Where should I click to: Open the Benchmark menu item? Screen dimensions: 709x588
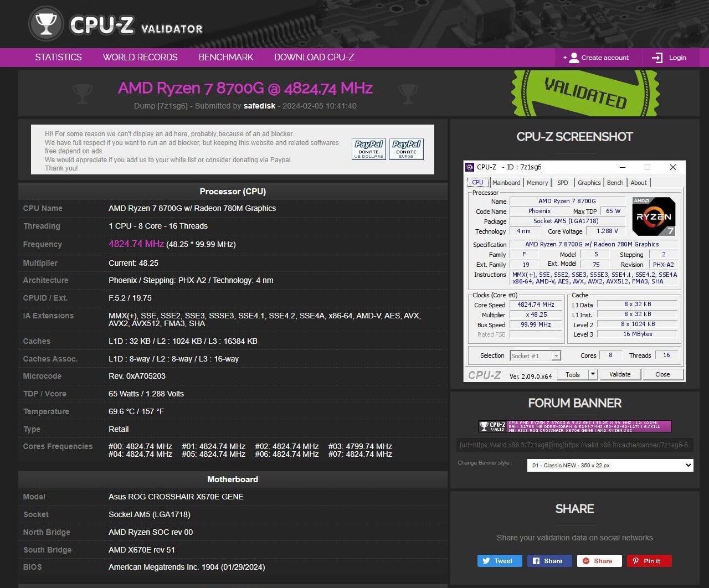(x=225, y=57)
